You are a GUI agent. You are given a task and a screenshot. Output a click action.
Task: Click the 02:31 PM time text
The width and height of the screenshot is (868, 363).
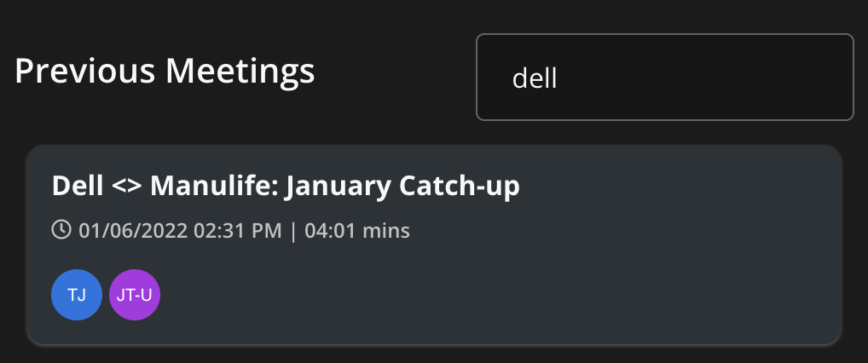coord(238,230)
